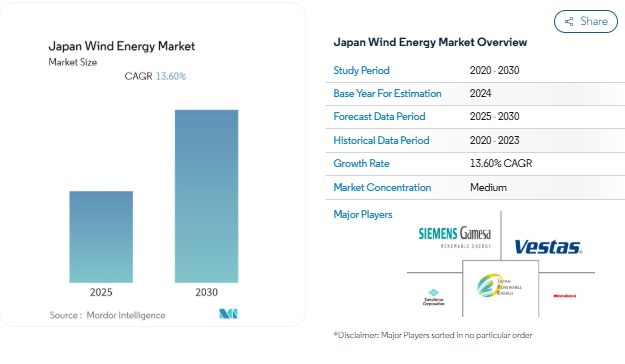Click the Sumitomo Corporation logo

434,297
